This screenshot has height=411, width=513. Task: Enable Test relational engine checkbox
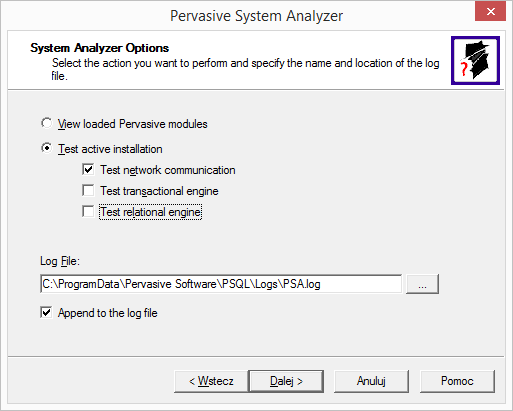[x=88, y=211]
